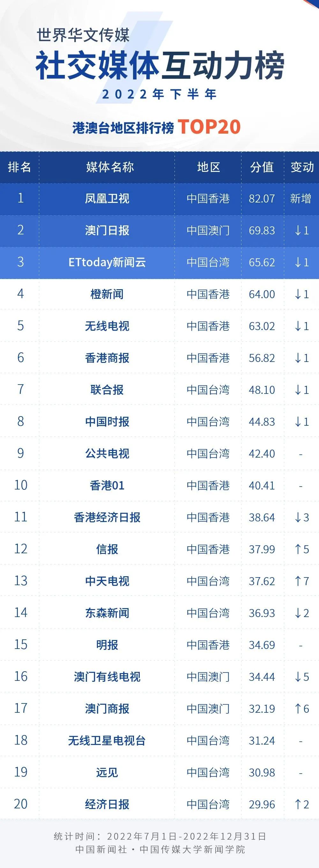Screen dimensions: 319x868
Task: Click the 中国传媒大学新闻学院 footer text
Action: click(193, 850)
